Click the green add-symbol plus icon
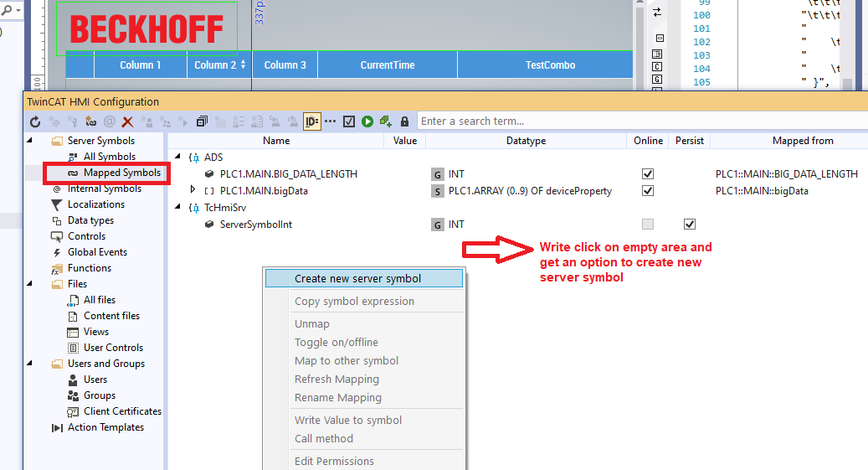Image resolution: width=868 pixels, height=470 pixels. pos(386,121)
